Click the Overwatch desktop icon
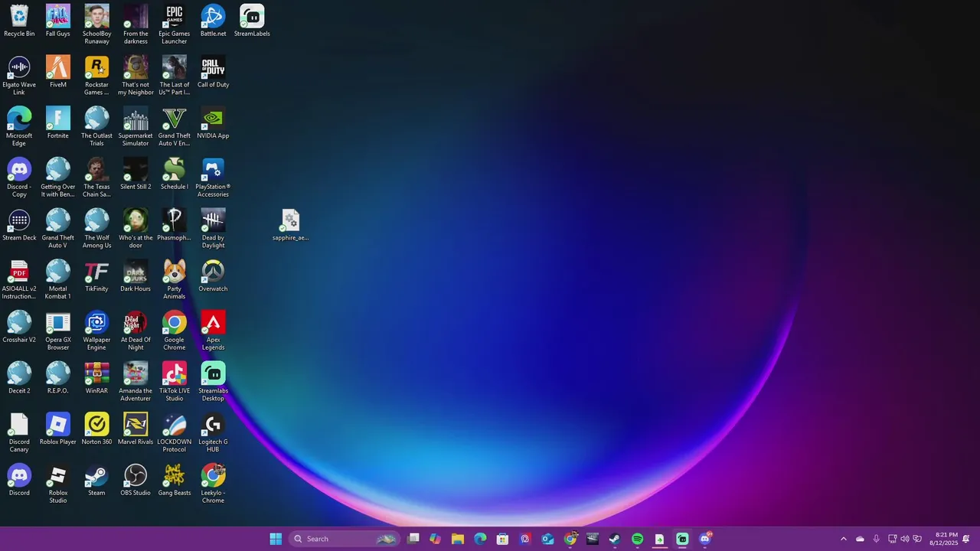 pos(213,276)
